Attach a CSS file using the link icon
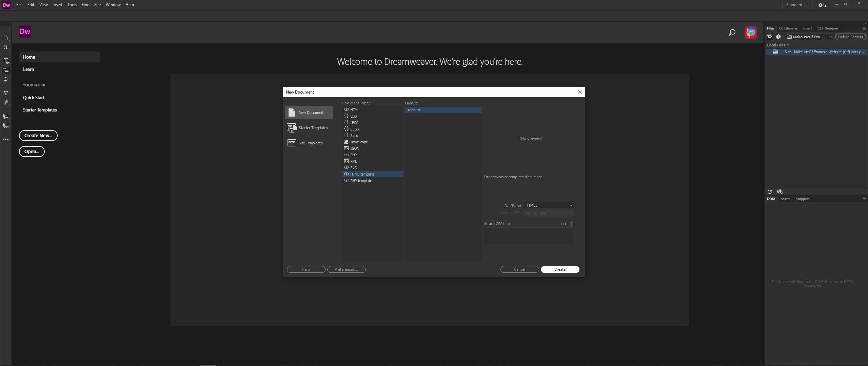The width and height of the screenshot is (868, 366). (564, 224)
